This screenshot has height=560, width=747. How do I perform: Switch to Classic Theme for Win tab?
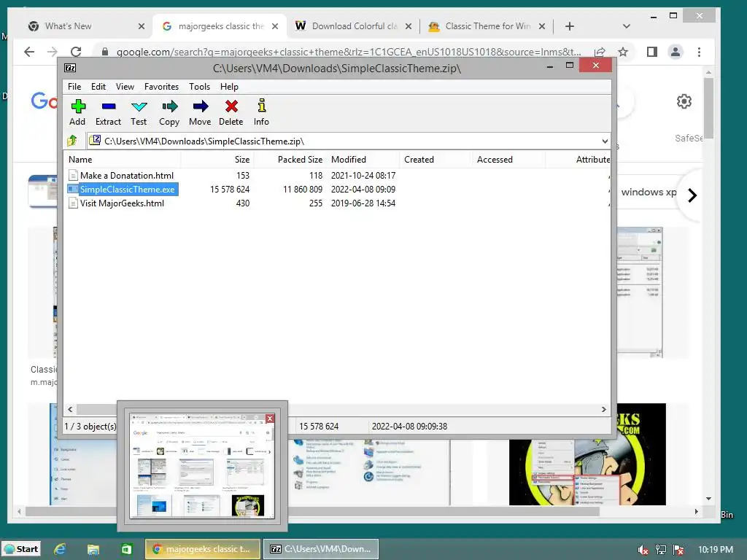(x=487, y=26)
